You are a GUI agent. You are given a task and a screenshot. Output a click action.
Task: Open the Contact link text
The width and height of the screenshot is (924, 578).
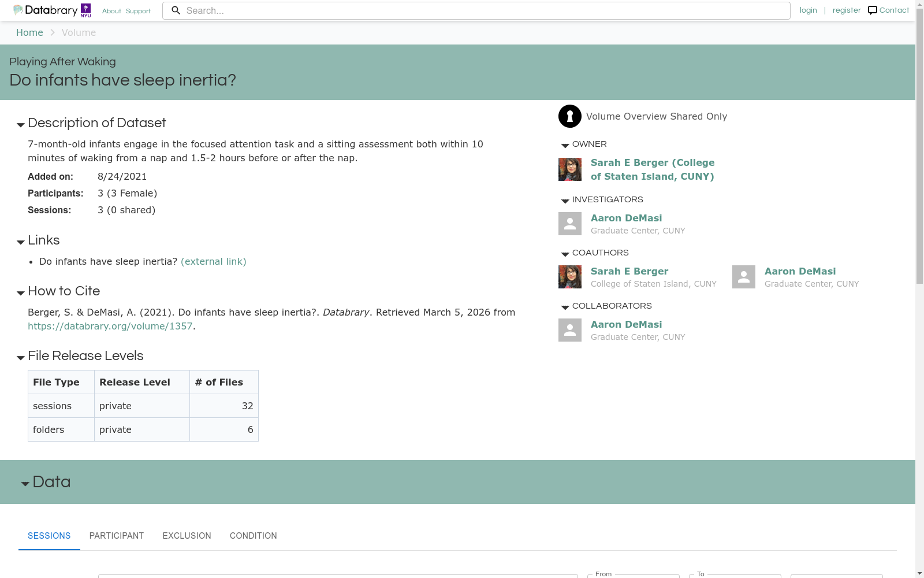(894, 10)
